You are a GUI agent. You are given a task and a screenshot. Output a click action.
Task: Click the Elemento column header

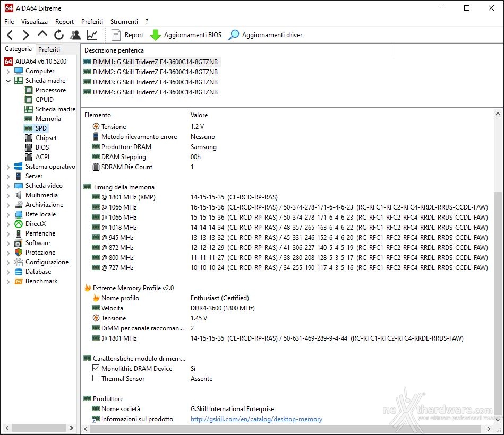[x=98, y=115]
